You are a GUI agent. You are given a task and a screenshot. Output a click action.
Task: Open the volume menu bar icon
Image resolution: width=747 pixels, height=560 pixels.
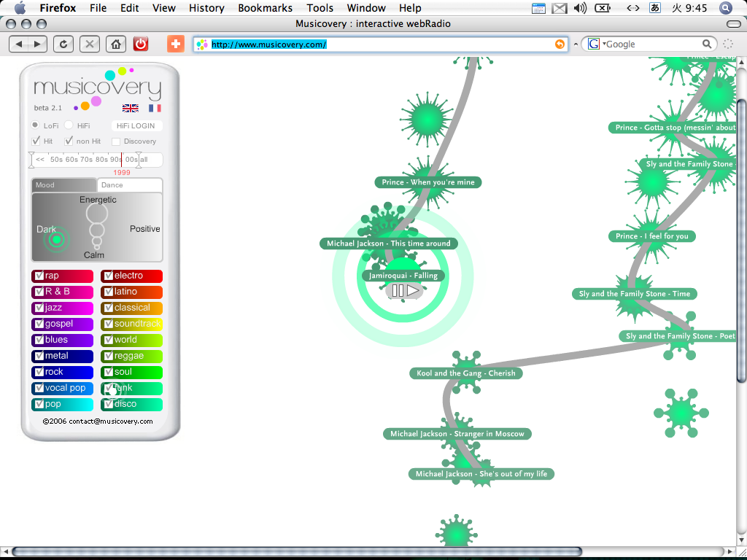(580, 8)
